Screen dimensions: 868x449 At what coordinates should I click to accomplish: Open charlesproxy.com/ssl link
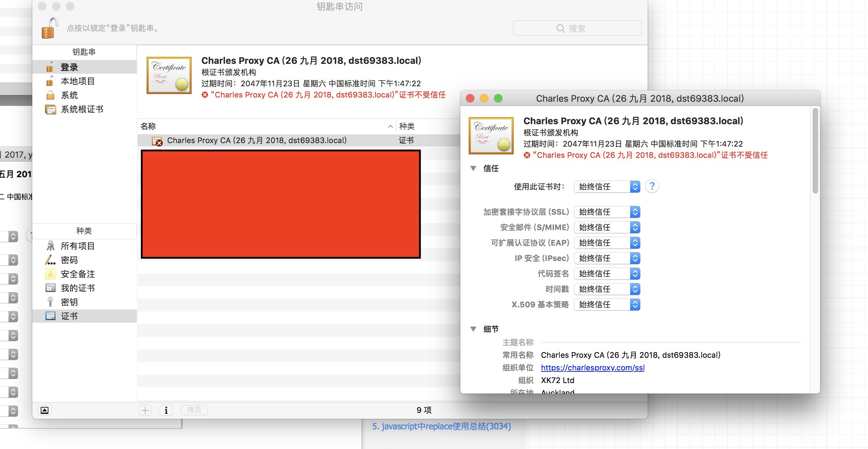(592, 368)
